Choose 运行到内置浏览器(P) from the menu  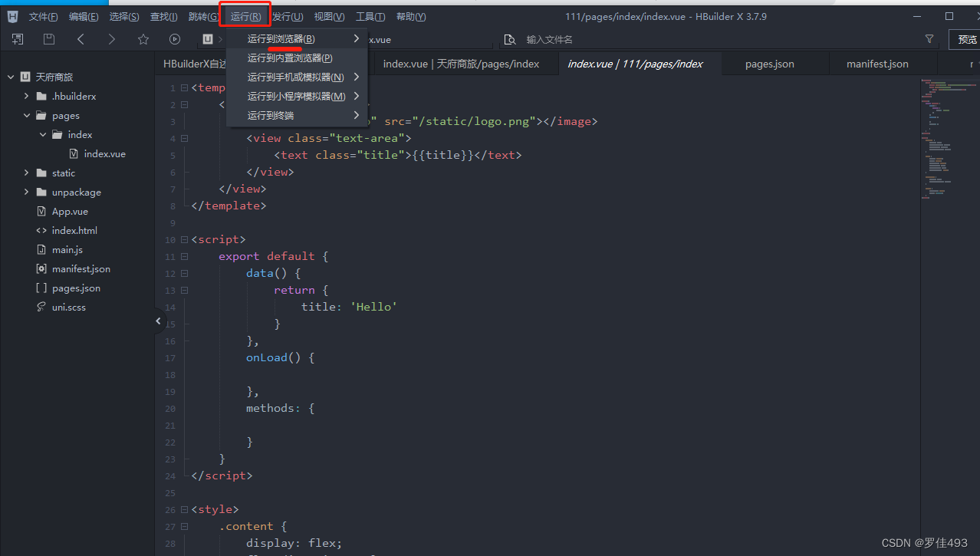[290, 58]
